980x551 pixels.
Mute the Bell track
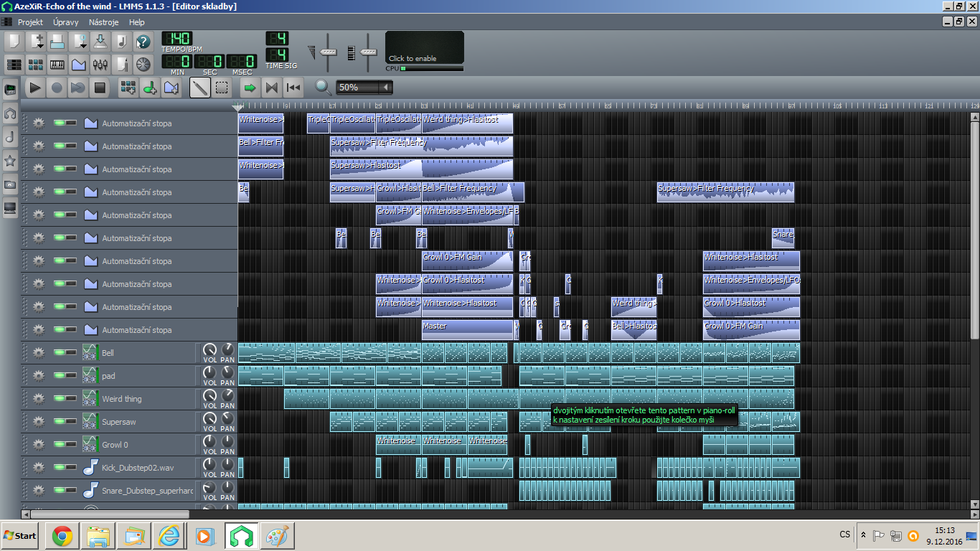coord(59,352)
